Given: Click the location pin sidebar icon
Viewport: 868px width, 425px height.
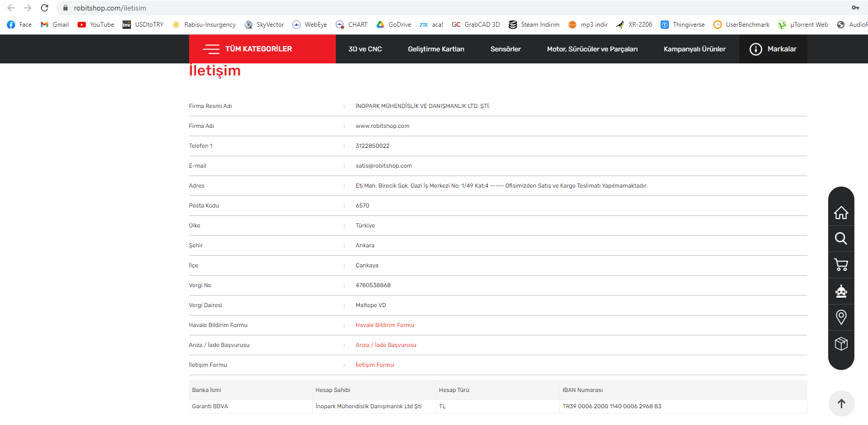Looking at the screenshot, I should tap(841, 317).
